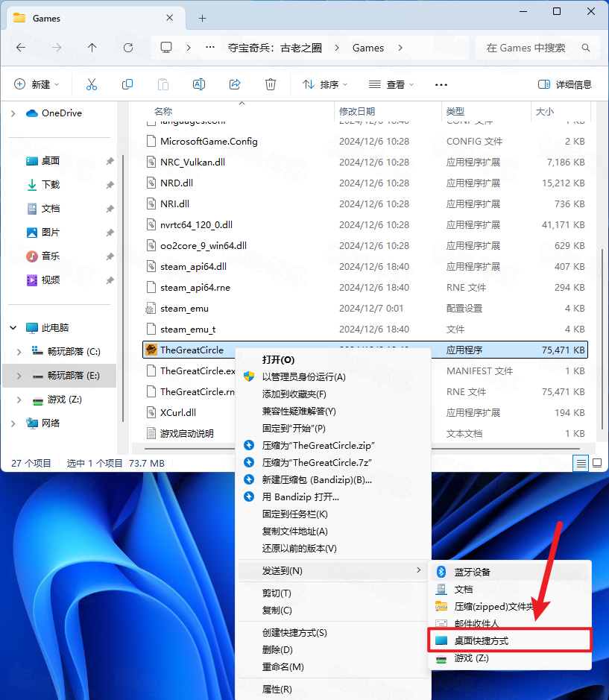This screenshot has height=700, width=609.
Task: Click the horizontal scrollbar below file list
Action: click(362, 448)
